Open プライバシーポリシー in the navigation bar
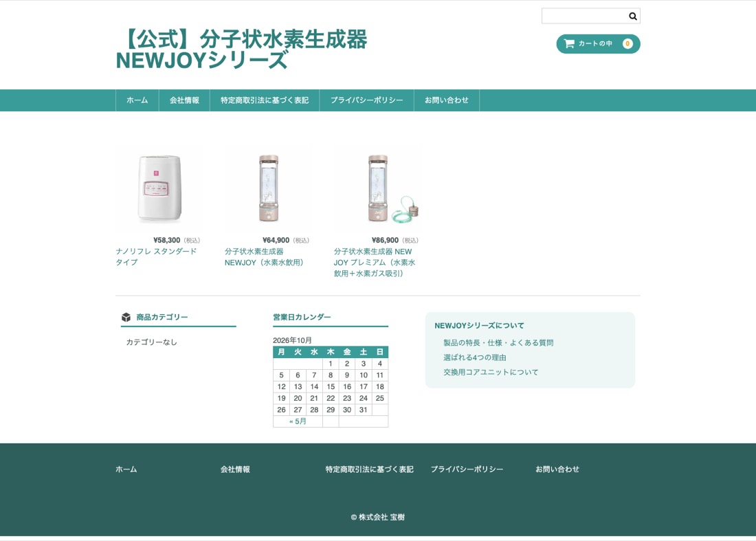Screen dimensions: 756x541 366,100
